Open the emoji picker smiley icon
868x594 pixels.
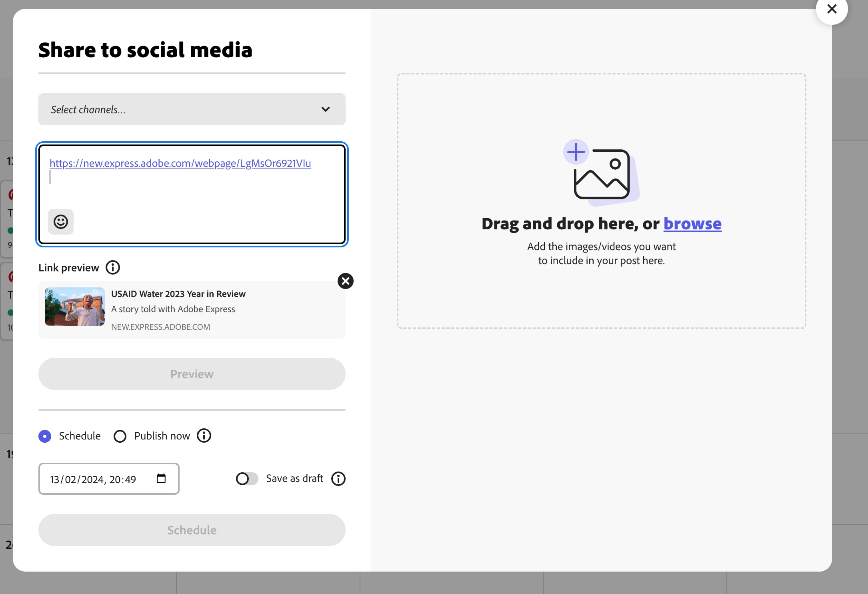click(x=61, y=222)
